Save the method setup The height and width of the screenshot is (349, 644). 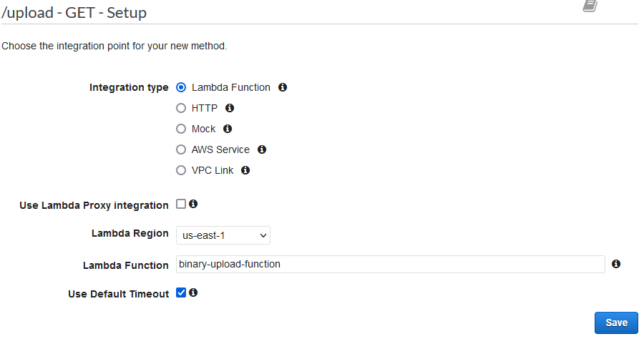[616, 323]
